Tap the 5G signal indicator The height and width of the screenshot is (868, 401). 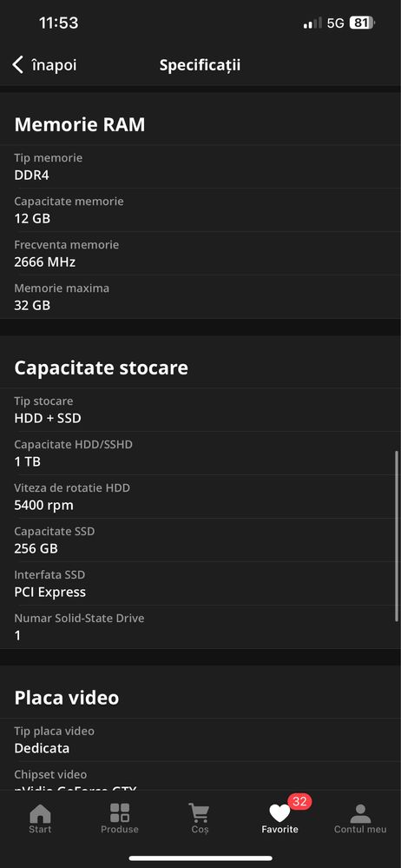tap(335, 23)
